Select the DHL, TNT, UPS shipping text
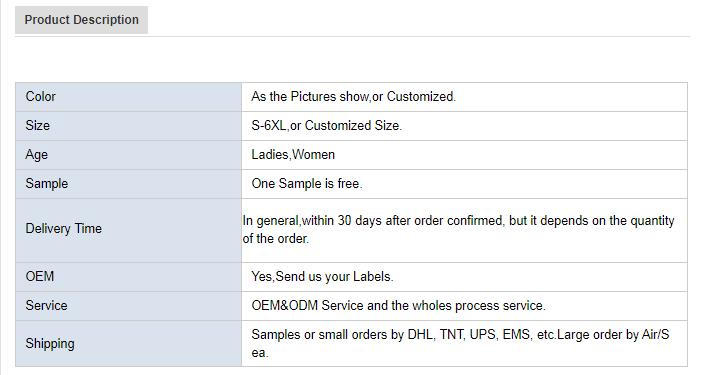The image size is (701, 375). coord(460,335)
